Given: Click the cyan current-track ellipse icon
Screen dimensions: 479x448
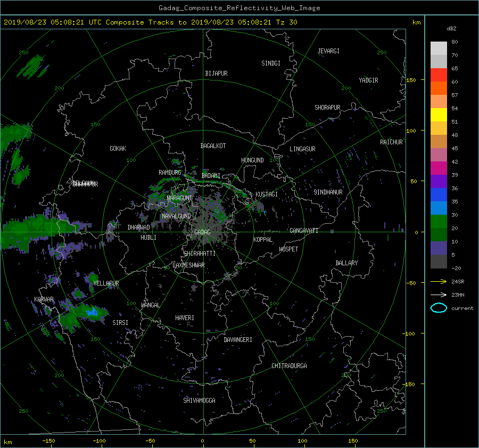Looking at the screenshot, I should coord(439,308).
